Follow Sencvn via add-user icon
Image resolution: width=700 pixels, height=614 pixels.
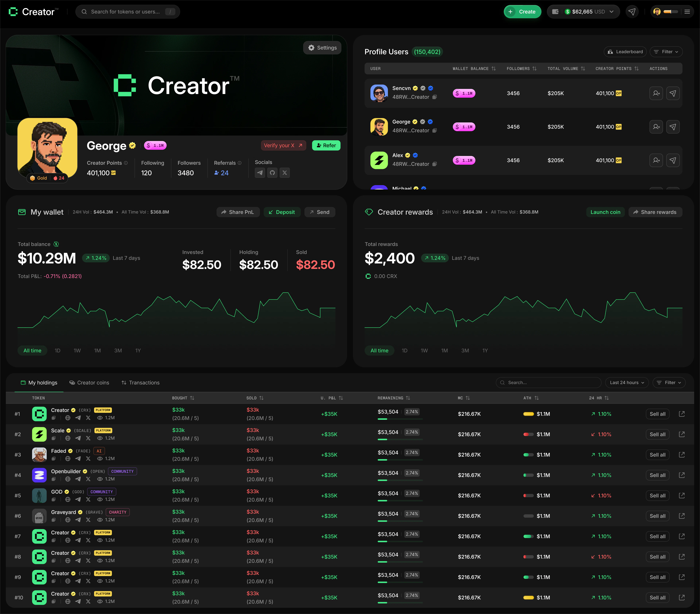coord(656,93)
